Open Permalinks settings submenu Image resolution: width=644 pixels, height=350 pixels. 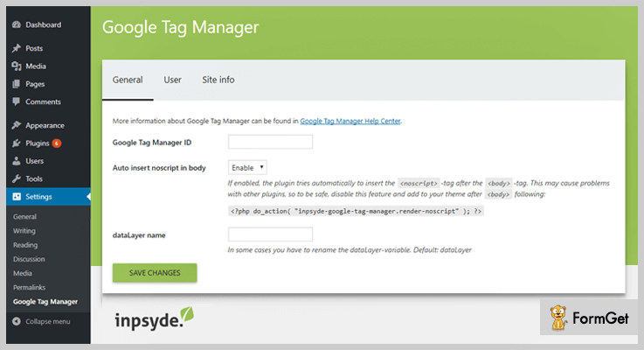coord(29,287)
